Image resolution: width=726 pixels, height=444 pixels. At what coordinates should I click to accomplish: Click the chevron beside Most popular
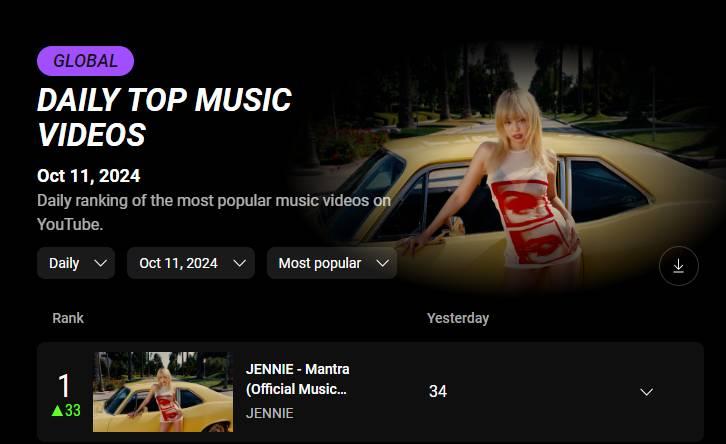point(382,263)
